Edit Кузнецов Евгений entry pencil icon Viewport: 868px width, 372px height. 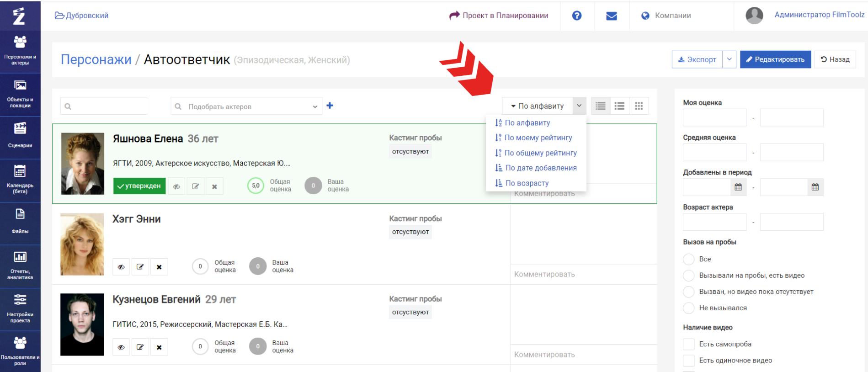140,347
